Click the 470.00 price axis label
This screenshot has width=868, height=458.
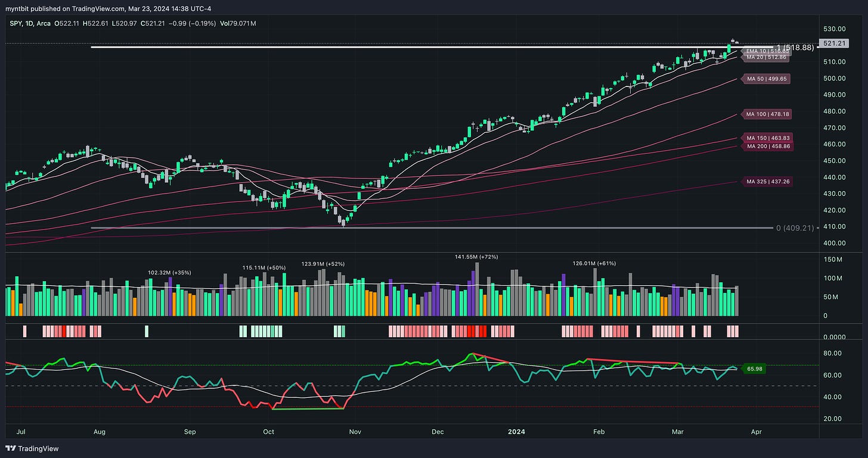pyautogui.click(x=836, y=127)
